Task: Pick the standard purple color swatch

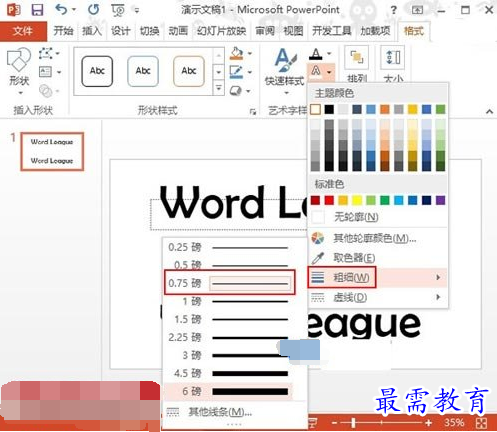Action: click(x=440, y=200)
